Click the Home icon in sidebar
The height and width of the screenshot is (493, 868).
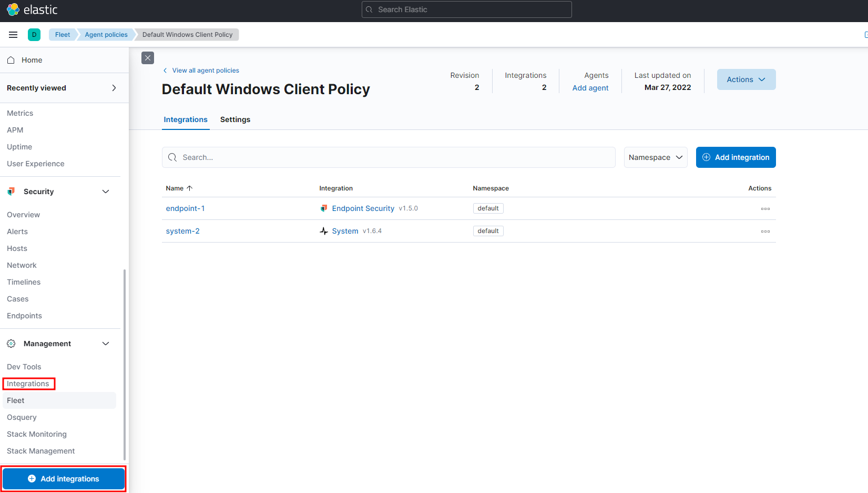tap(11, 60)
